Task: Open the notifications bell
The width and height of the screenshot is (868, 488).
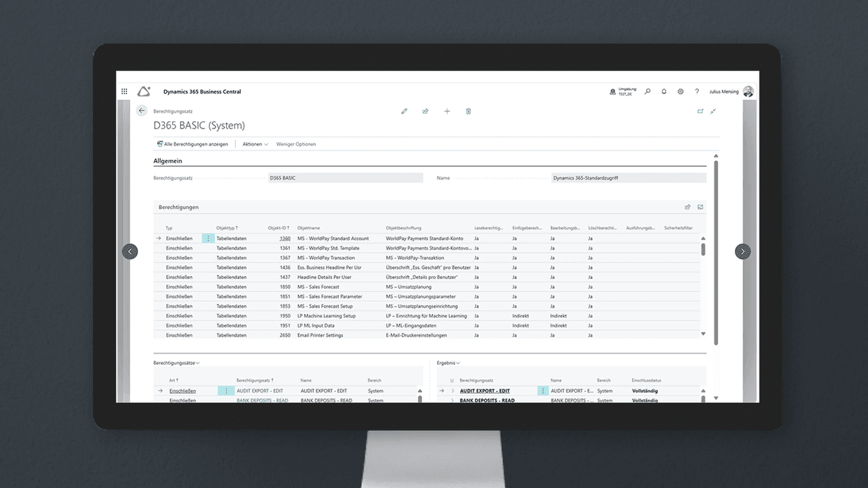Action: pos(664,92)
